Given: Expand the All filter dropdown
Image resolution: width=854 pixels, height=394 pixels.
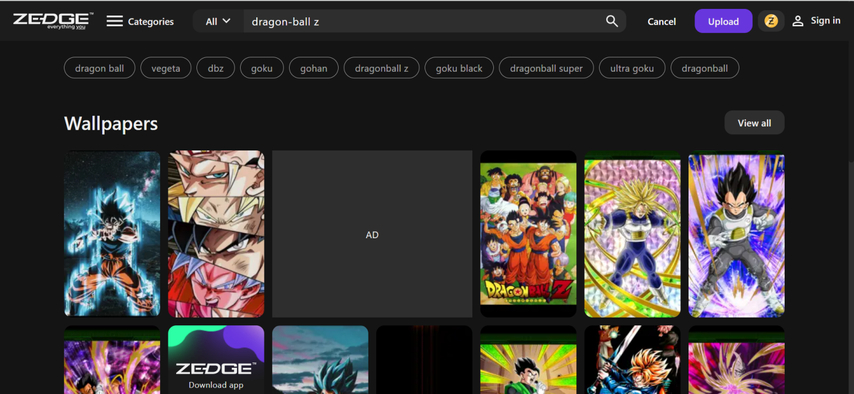Looking at the screenshot, I should (x=218, y=21).
